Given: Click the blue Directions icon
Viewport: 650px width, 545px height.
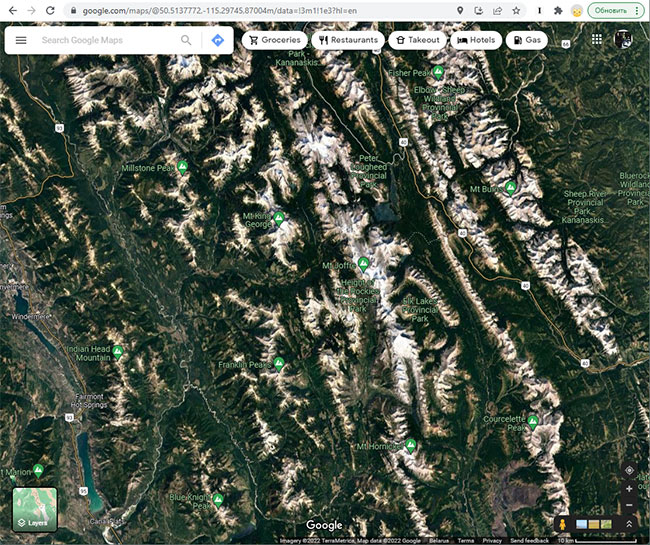Looking at the screenshot, I should click(x=218, y=40).
